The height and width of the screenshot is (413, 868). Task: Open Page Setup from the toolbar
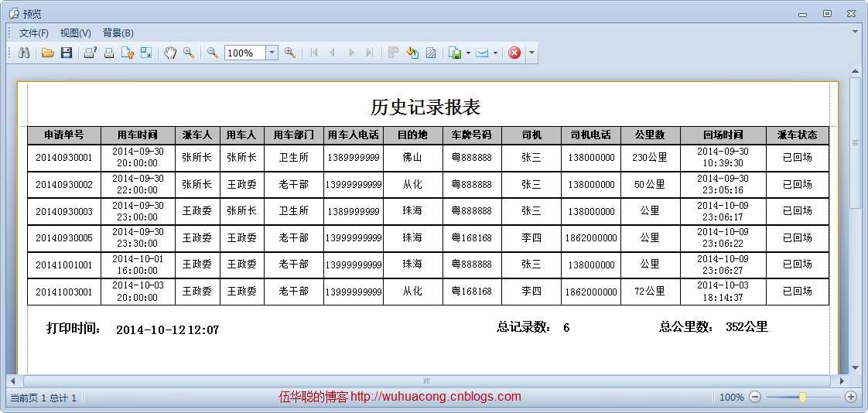click(x=128, y=53)
